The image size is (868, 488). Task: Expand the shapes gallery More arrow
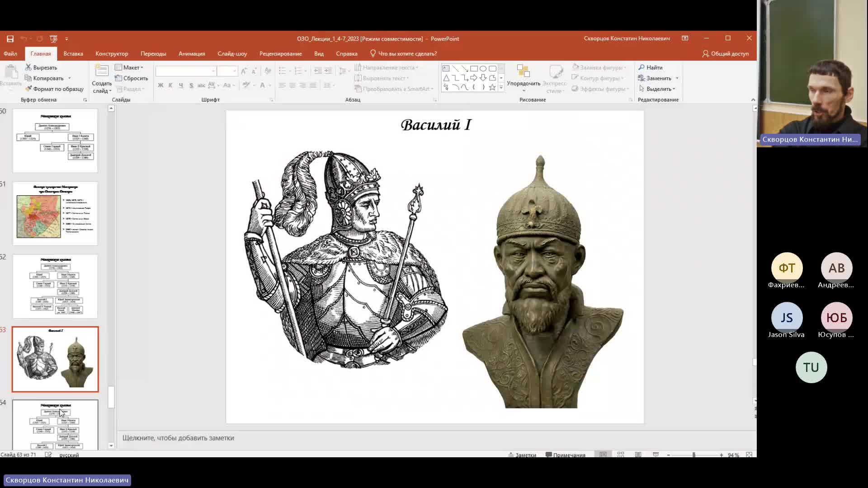[501, 87]
